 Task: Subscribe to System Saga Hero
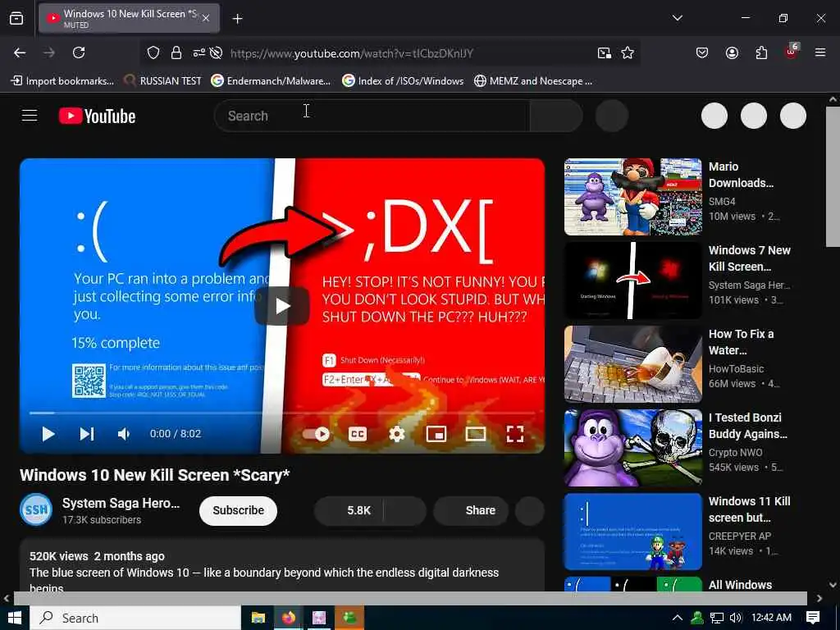point(239,510)
